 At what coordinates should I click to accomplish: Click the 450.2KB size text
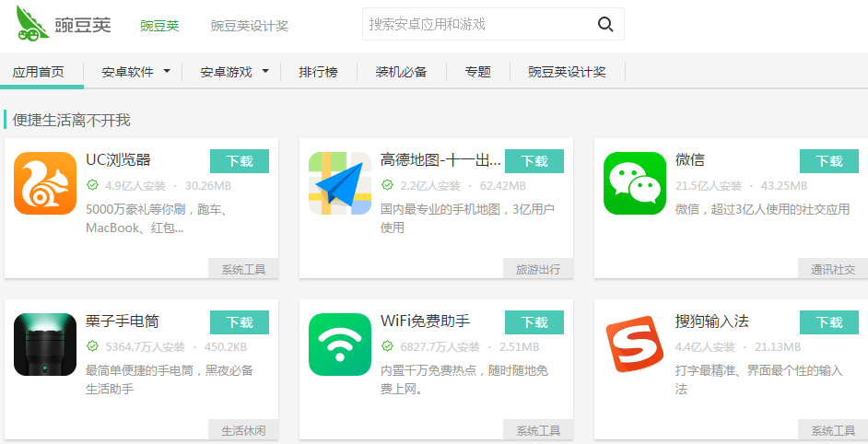226,347
